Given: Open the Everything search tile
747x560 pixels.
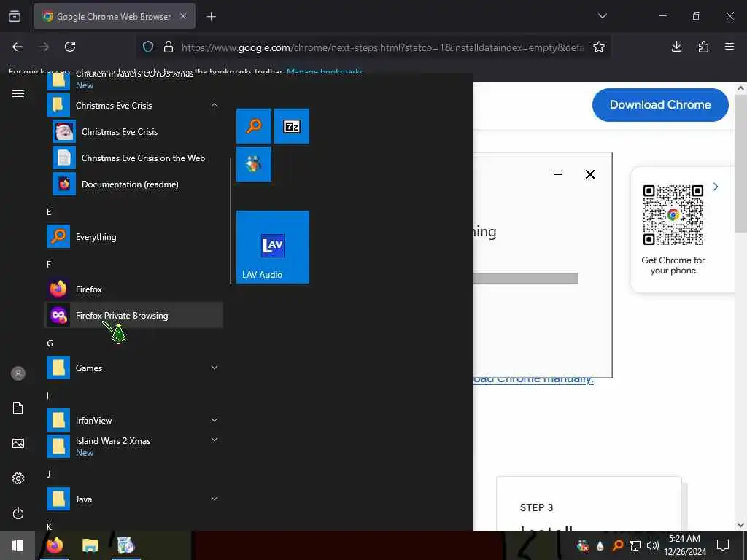Looking at the screenshot, I should (253, 126).
